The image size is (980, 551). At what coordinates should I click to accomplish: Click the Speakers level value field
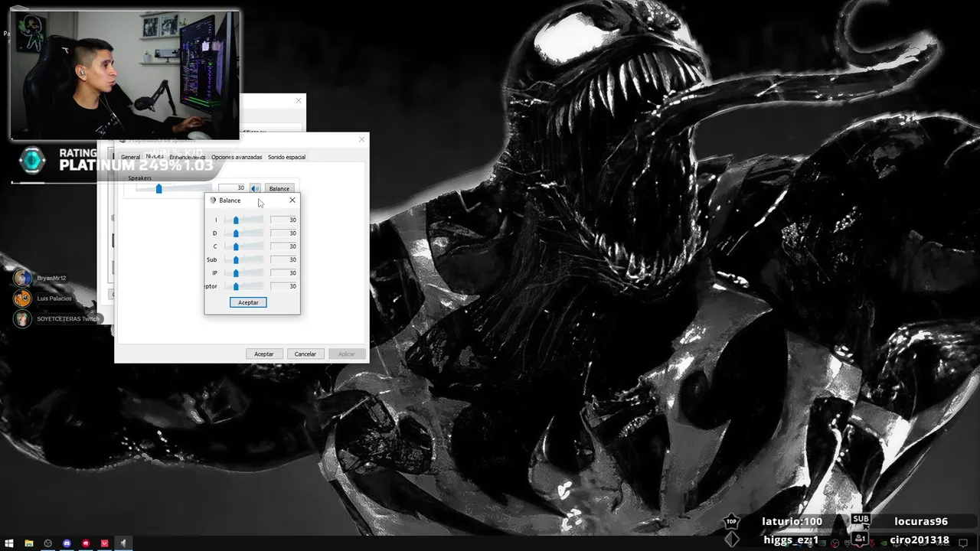coord(232,188)
